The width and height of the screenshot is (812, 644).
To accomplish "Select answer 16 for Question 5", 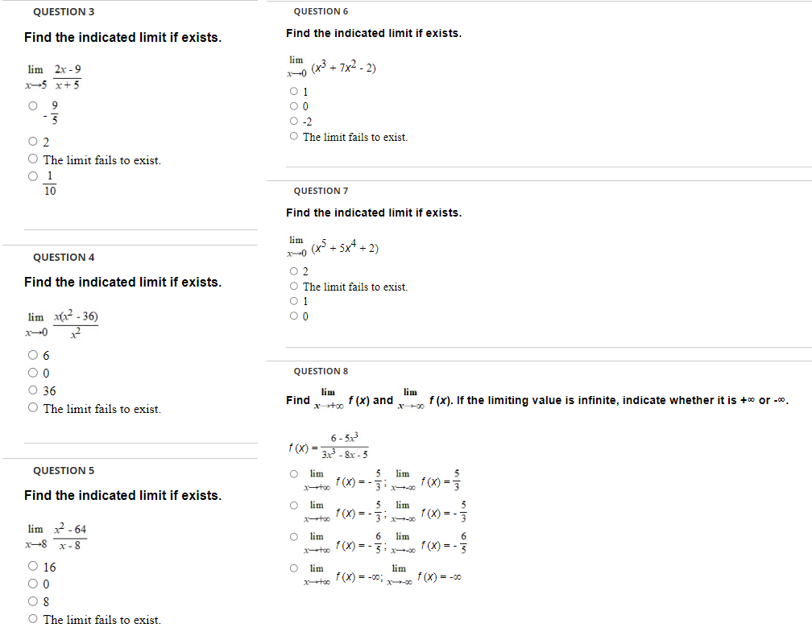I will [x=32, y=566].
